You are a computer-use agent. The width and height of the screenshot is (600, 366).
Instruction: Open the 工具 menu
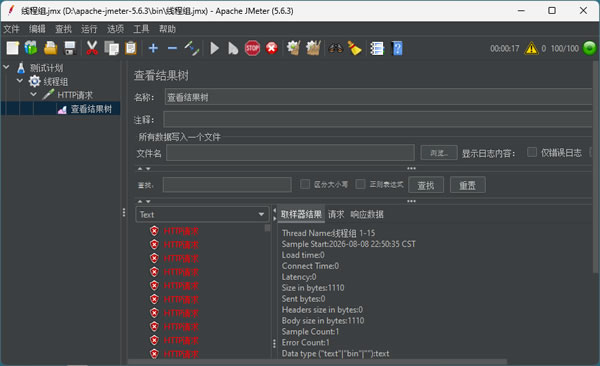(x=141, y=29)
